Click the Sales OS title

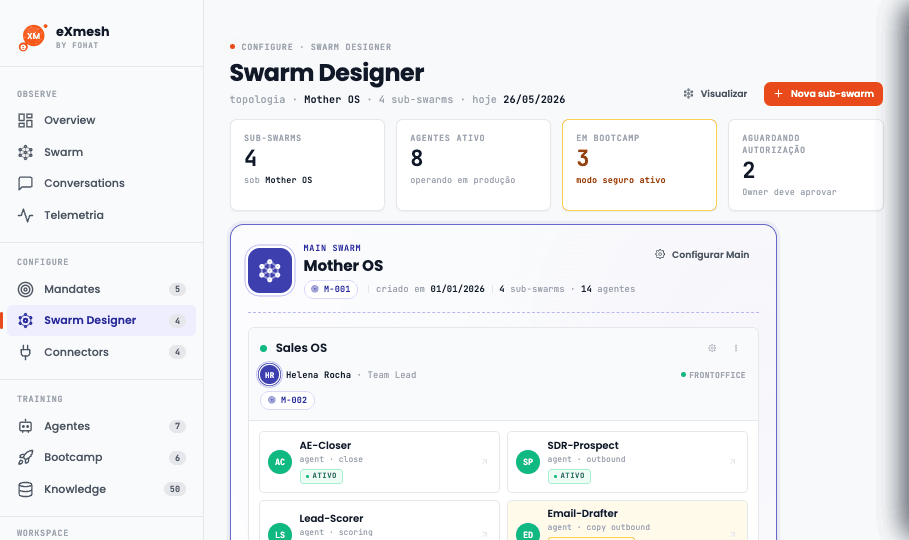coord(301,348)
